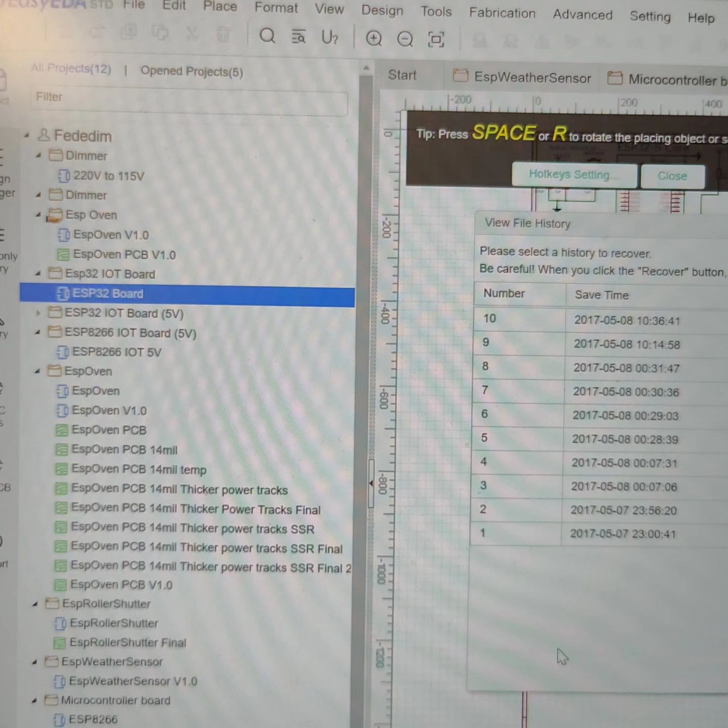Open the View menu
728x728 pixels.
coord(329,9)
